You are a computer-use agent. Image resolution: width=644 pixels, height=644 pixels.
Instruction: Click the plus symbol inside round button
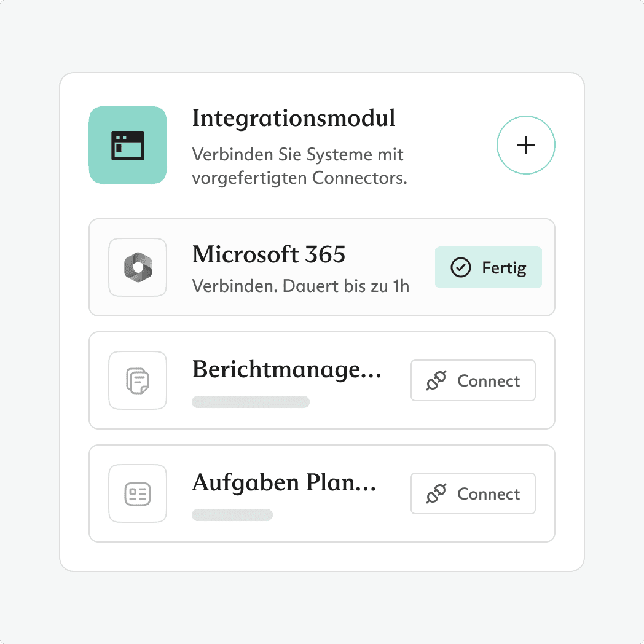526,146
